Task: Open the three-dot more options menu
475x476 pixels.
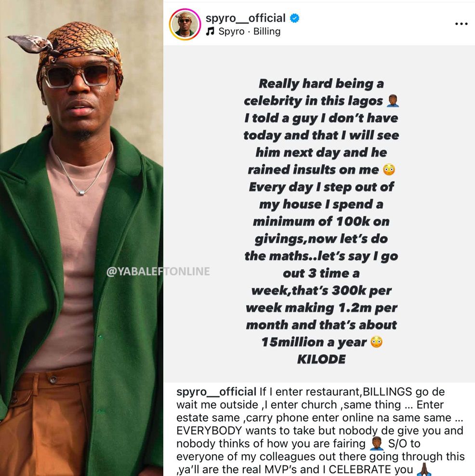Action: tap(461, 24)
